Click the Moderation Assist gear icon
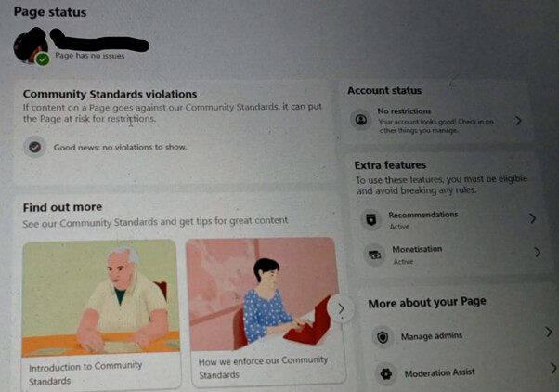The width and height of the screenshot is (559, 392). tap(386, 373)
